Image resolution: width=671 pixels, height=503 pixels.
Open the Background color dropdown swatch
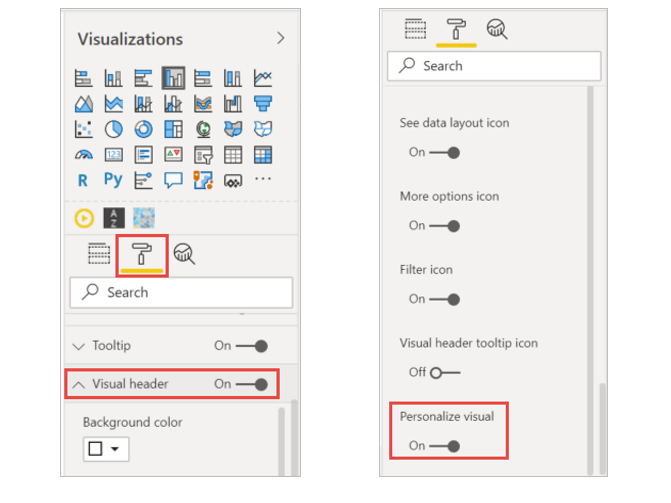coord(106,449)
